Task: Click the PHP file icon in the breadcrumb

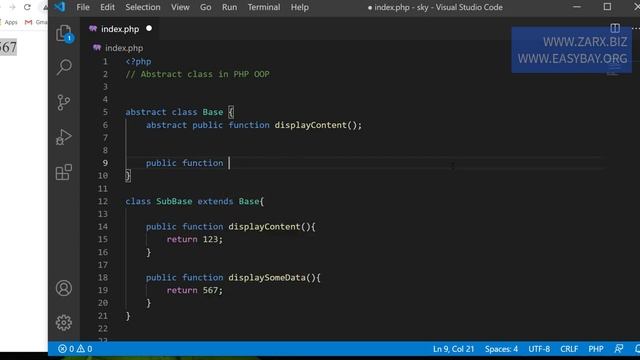Action: (x=97, y=48)
